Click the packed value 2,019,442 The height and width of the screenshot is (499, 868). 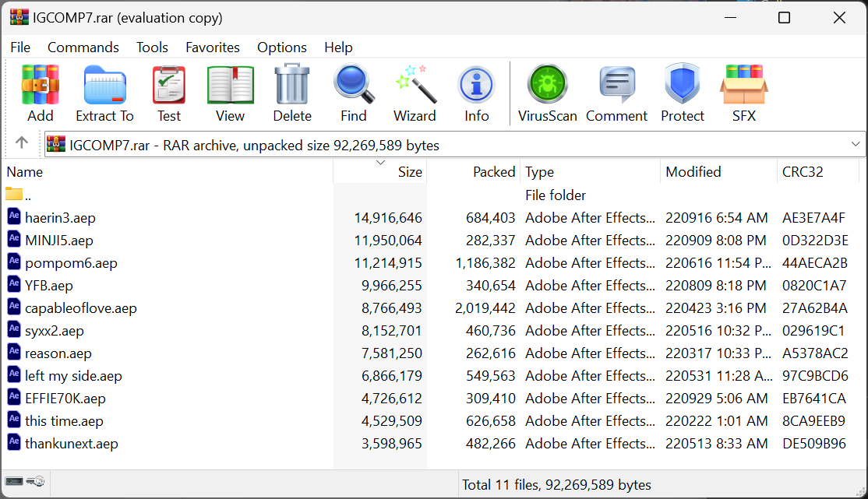[485, 308]
